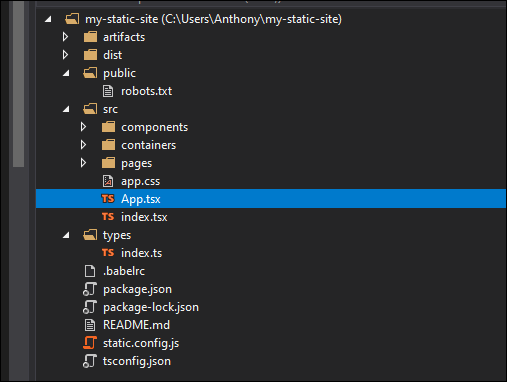Click the TS icon beside index.tsx

[x=108, y=217]
